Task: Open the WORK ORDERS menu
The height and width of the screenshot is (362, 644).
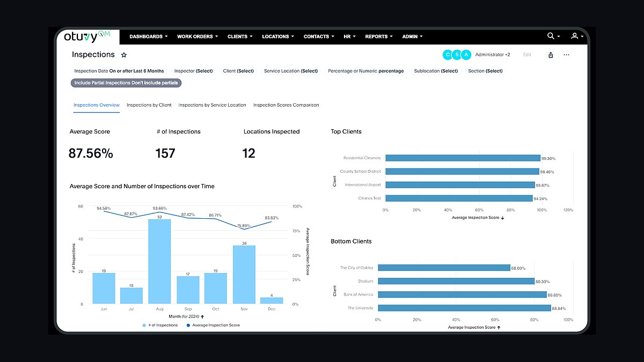Action: point(198,36)
